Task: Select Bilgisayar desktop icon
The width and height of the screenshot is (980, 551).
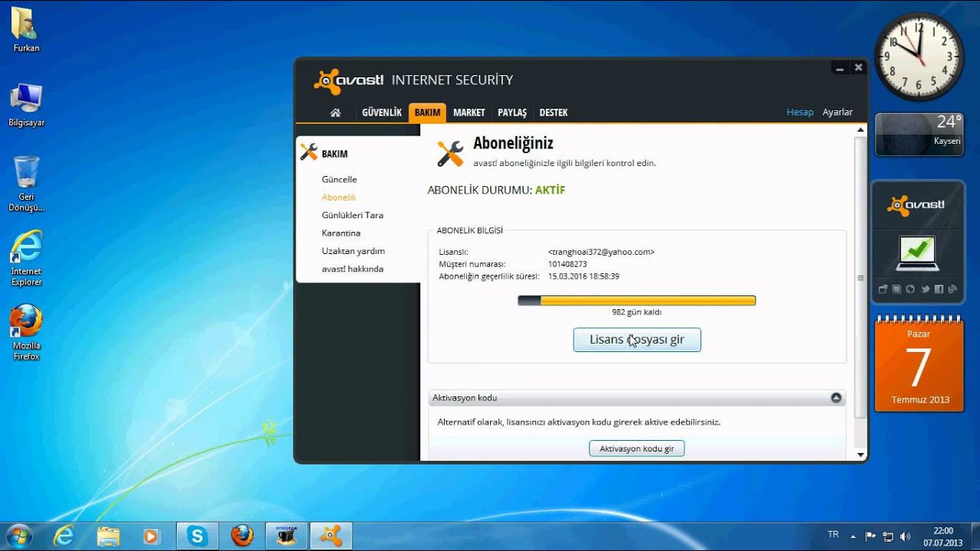Action: tap(26, 106)
